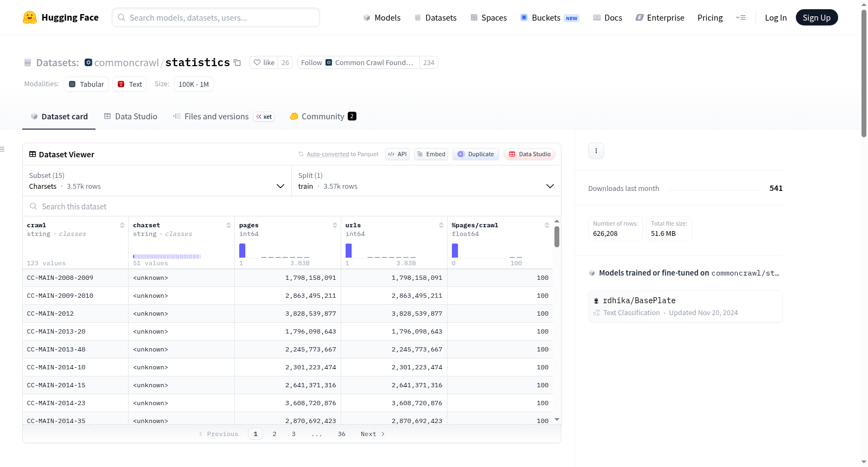Go to page 2 of the table

(275, 434)
